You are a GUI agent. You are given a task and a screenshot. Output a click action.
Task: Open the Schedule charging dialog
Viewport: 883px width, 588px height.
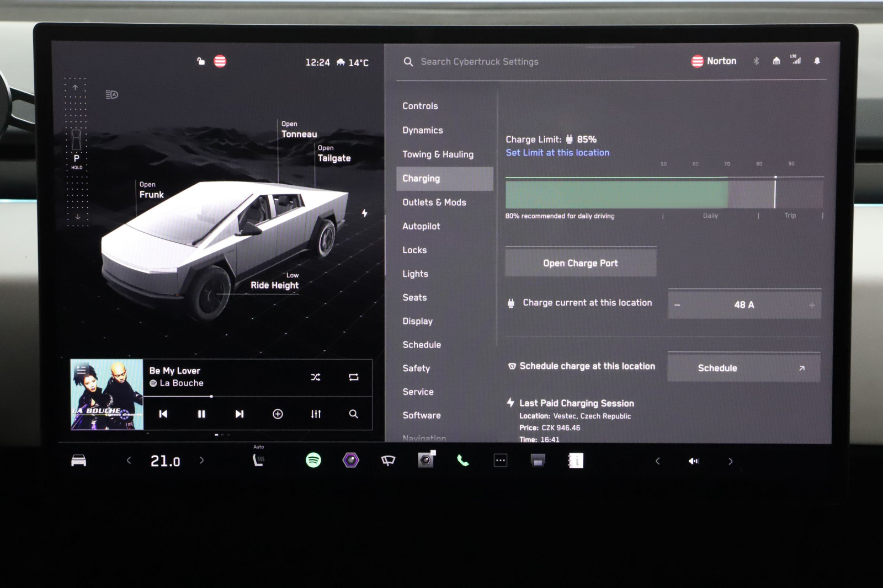pos(744,367)
